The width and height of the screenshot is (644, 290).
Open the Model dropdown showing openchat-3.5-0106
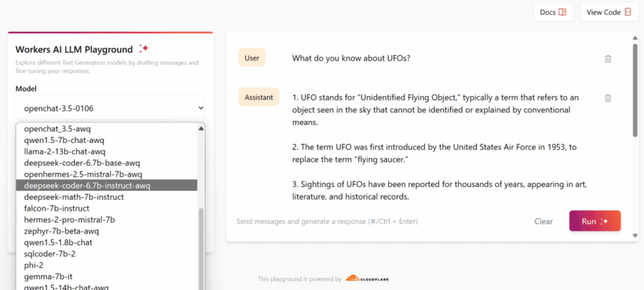[x=111, y=108]
